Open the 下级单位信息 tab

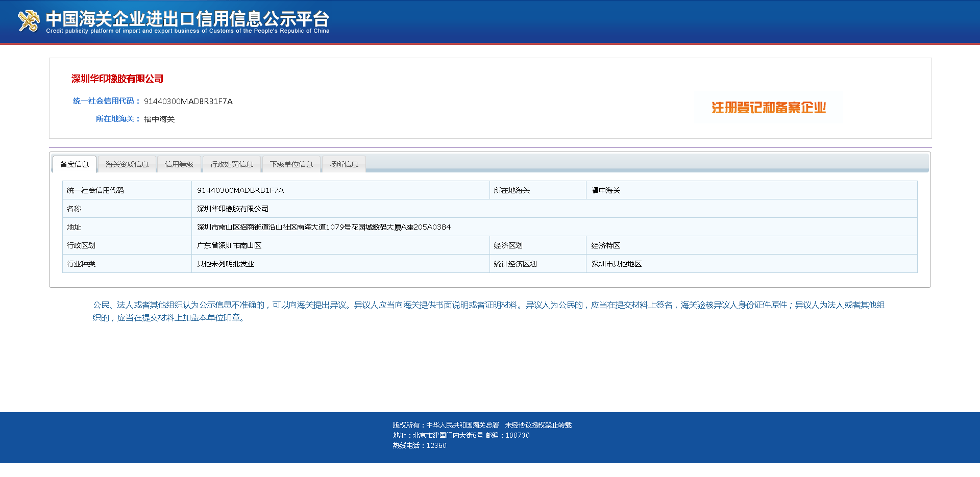(291, 164)
